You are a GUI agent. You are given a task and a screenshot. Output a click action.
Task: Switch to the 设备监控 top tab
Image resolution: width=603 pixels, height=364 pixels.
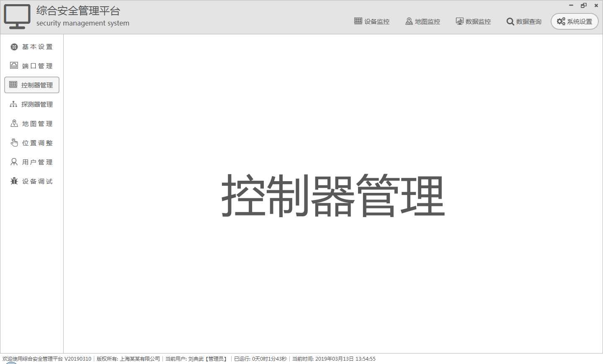pyautogui.click(x=372, y=21)
